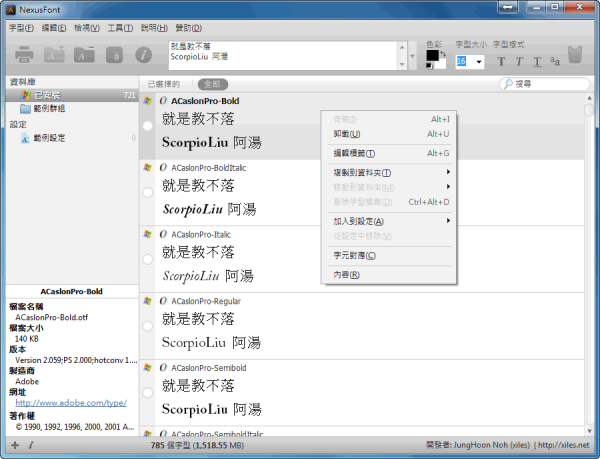This screenshot has height=459, width=600.
Task: Click the Windows flag icon beside ACaslonPro-Regular
Action: click(x=147, y=301)
